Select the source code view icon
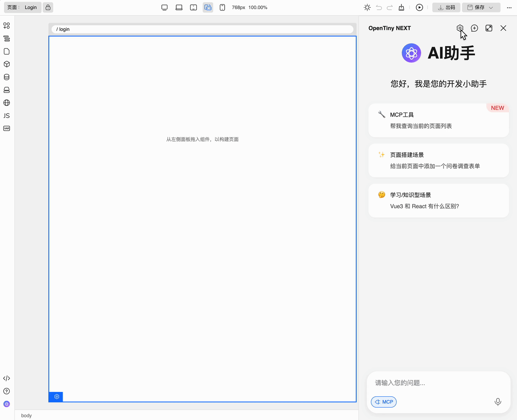The image size is (517, 420). tap(6, 378)
